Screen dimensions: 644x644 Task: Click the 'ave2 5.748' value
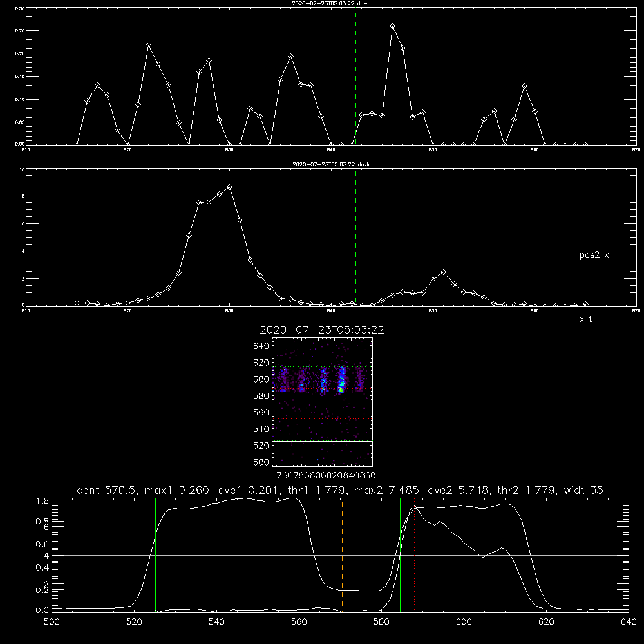coord(459,490)
